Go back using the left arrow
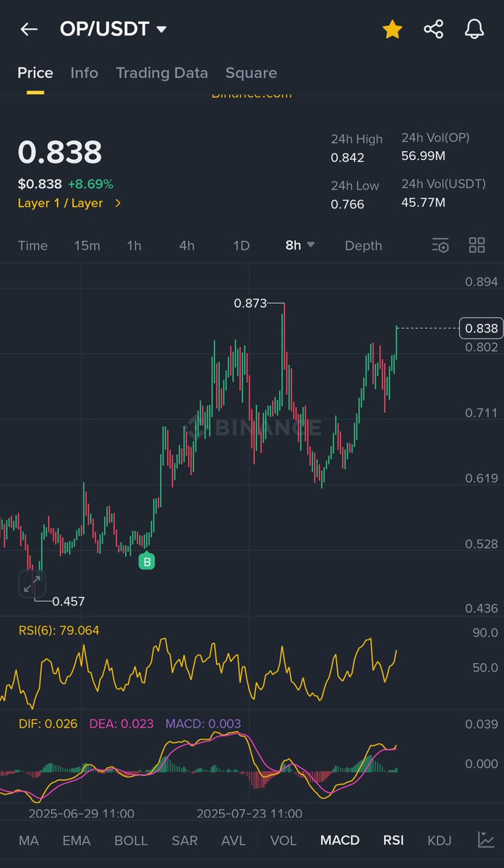This screenshot has width=504, height=868. pos(29,29)
